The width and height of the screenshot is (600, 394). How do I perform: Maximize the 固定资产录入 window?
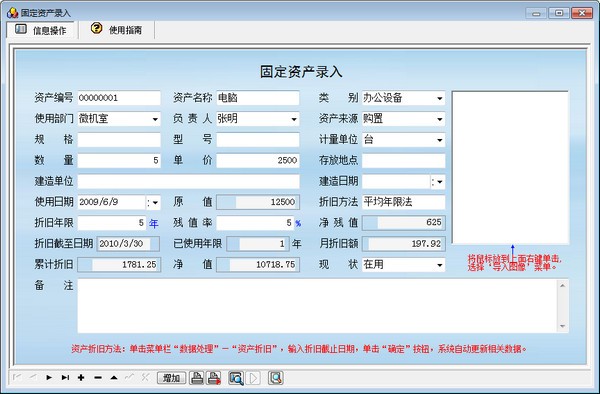tap(559, 13)
